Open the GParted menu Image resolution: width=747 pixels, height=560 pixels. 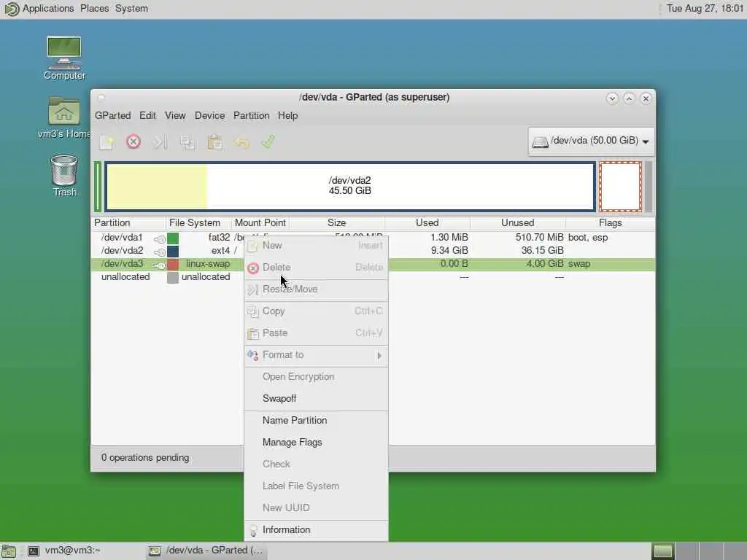(x=113, y=115)
